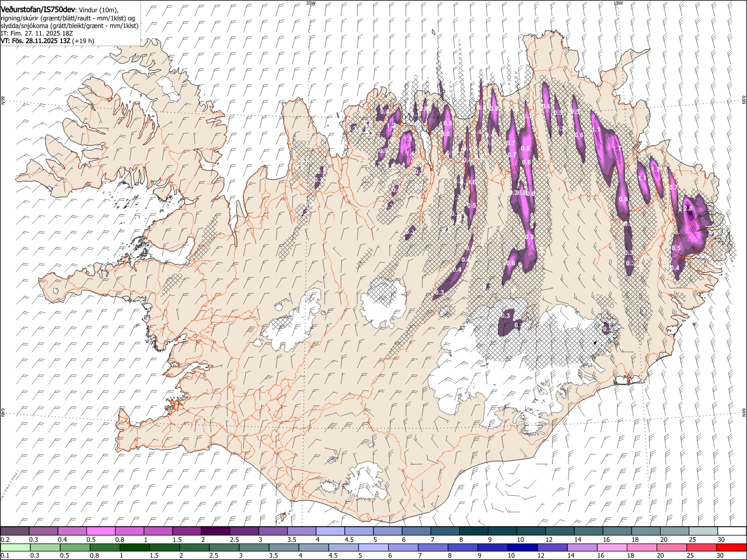Select the dark teal top-row swatch starting at 8
Screen dimensions: 747x560
[473, 531]
